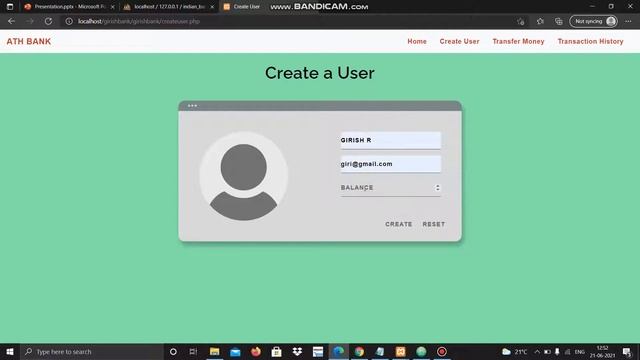This screenshot has height=360, width=640.
Task: Click the name field containing GIRISH R
Action: 391,140
